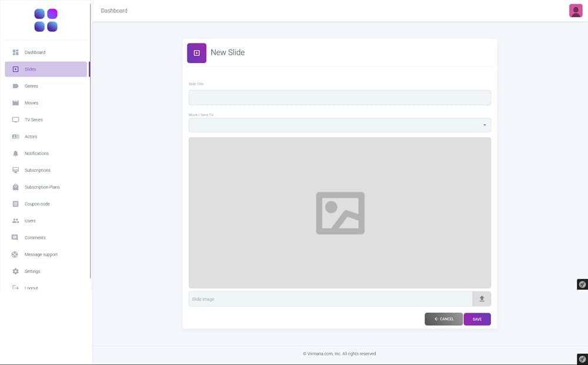Go to Subscription Plans page
Image resolution: width=588 pixels, height=365 pixels.
click(x=42, y=187)
